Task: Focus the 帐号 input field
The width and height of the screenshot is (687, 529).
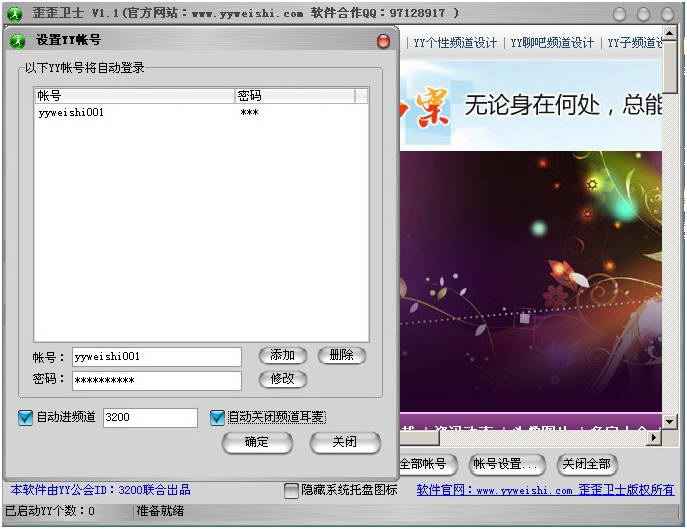Action: point(156,357)
